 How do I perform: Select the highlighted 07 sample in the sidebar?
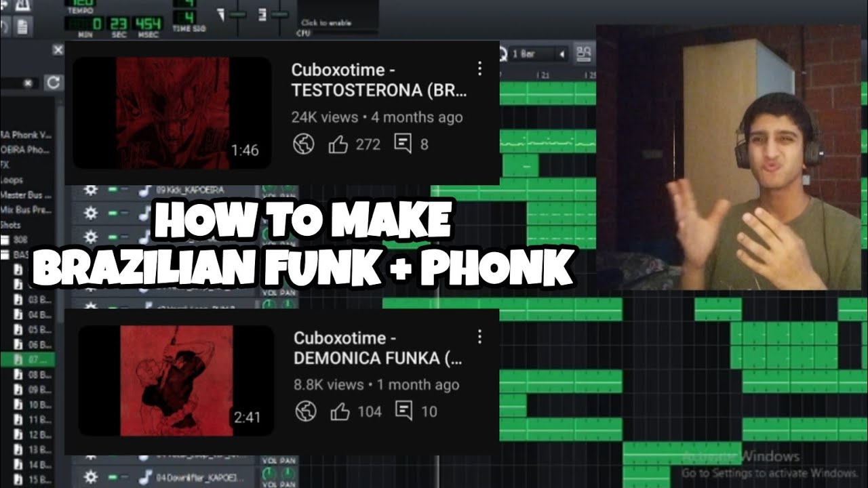coord(28,359)
